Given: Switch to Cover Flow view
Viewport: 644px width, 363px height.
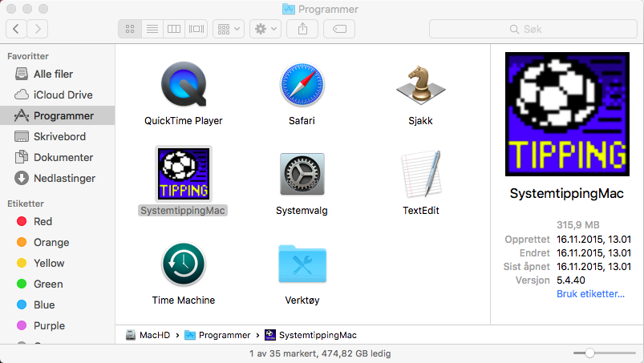Looking at the screenshot, I should [x=196, y=29].
